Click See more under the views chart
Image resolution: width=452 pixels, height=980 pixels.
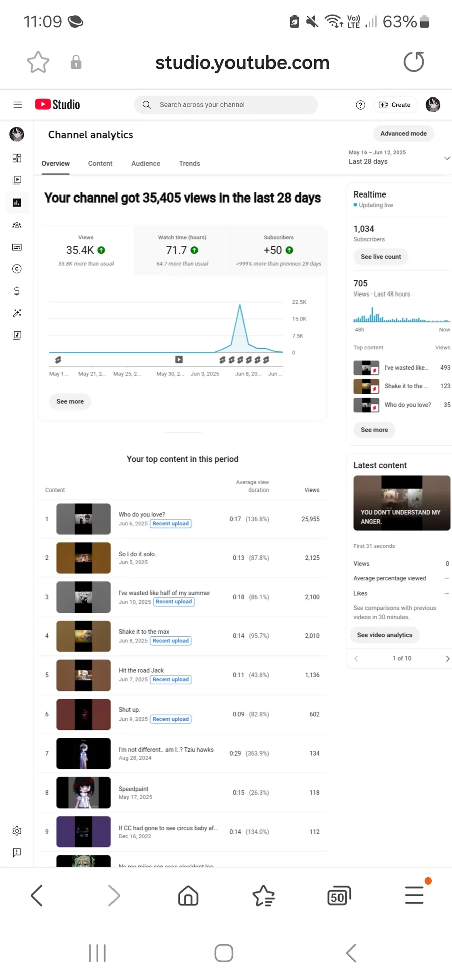(70, 402)
